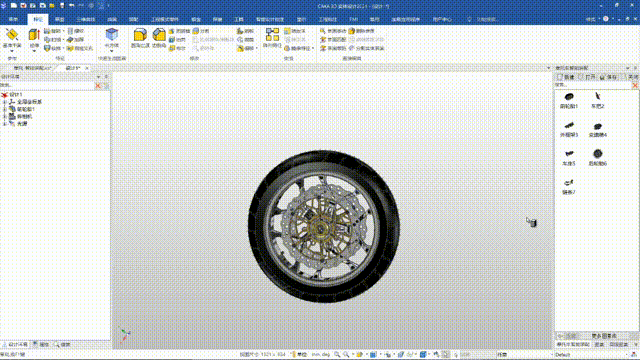640x360 pixels.
Task: Select the yellow extrude feature tool
Action: pyautogui.click(x=34, y=35)
